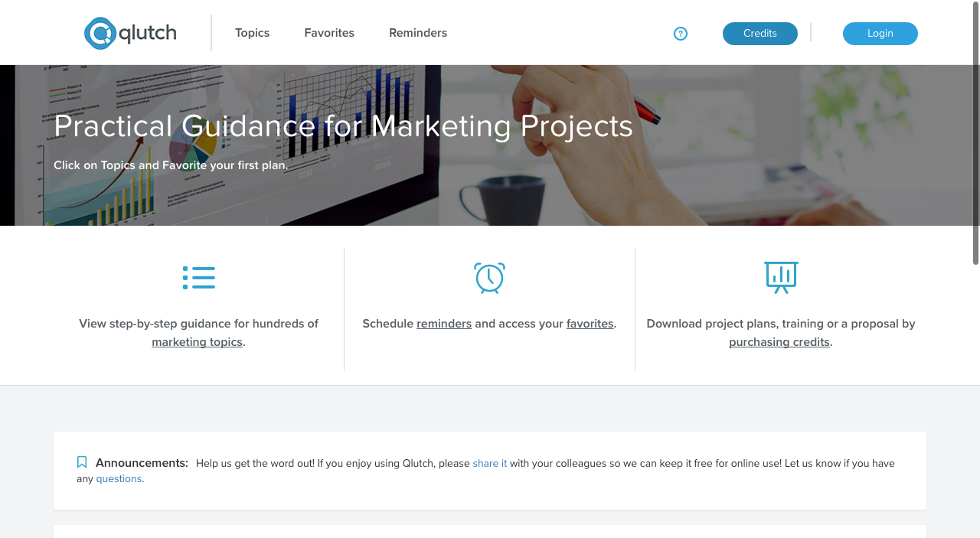Follow the reminders link
980x538 pixels.
point(444,324)
